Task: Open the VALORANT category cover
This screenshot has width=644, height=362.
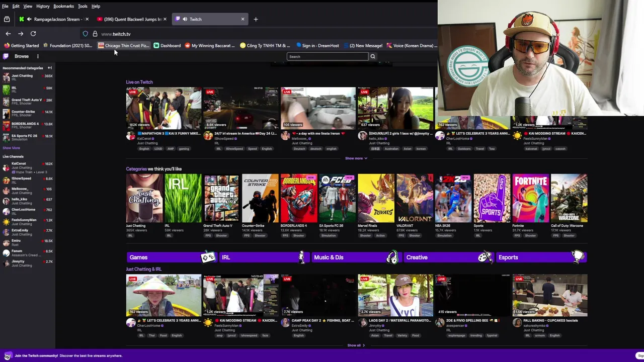Action: click(x=415, y=198)
